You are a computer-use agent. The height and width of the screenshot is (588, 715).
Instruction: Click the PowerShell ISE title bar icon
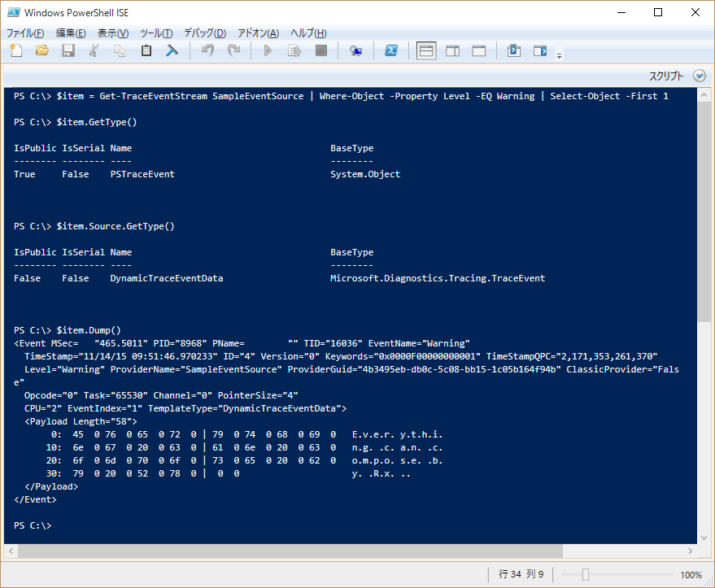click(x=13, y=12)
